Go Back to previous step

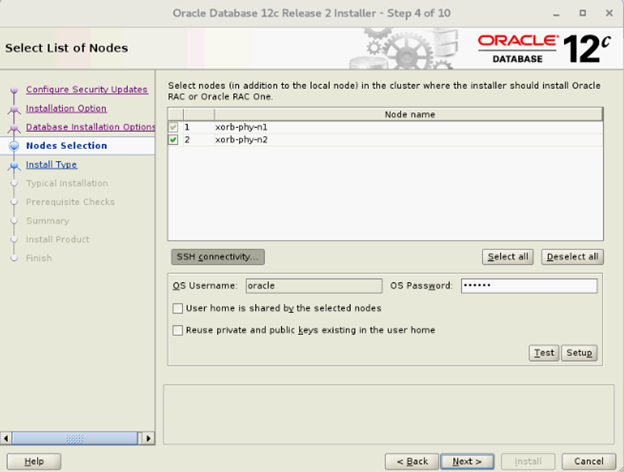(412, 462)
